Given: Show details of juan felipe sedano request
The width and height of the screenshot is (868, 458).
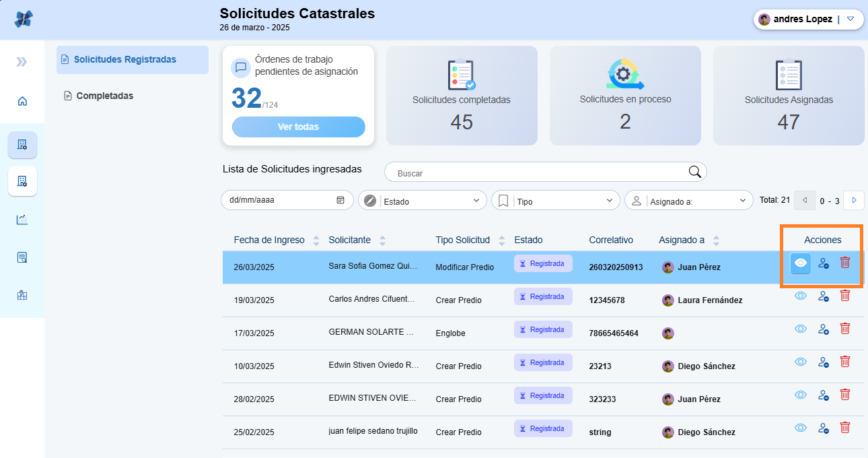Looking at the screenshot, I should pyautogui.click(x=800, y=428).
